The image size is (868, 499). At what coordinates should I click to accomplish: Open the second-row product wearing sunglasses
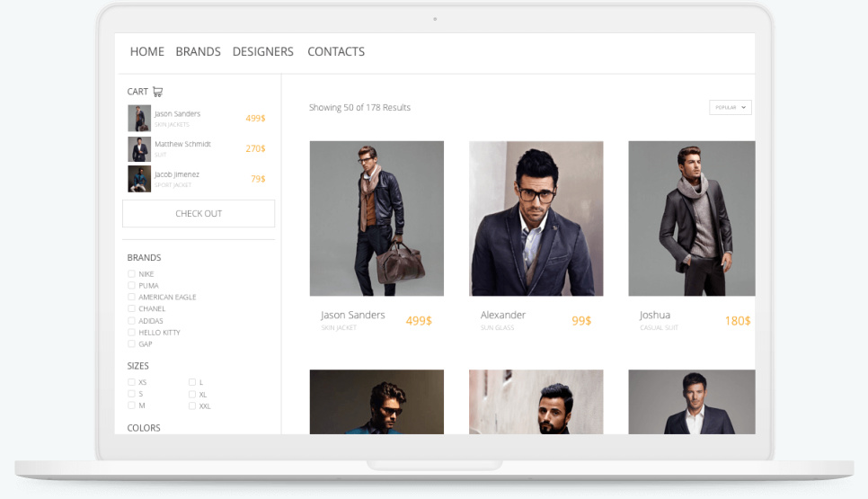[377, 402]
